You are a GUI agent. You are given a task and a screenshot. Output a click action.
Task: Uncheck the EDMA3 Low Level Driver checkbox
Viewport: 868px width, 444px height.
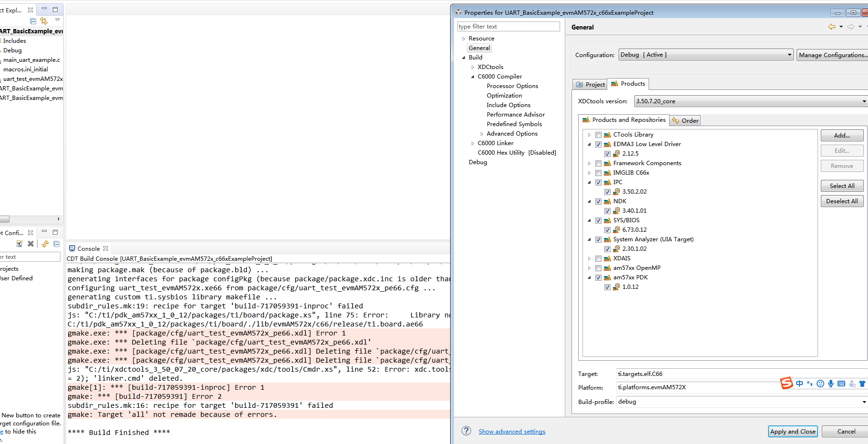(x=598, y=144)
